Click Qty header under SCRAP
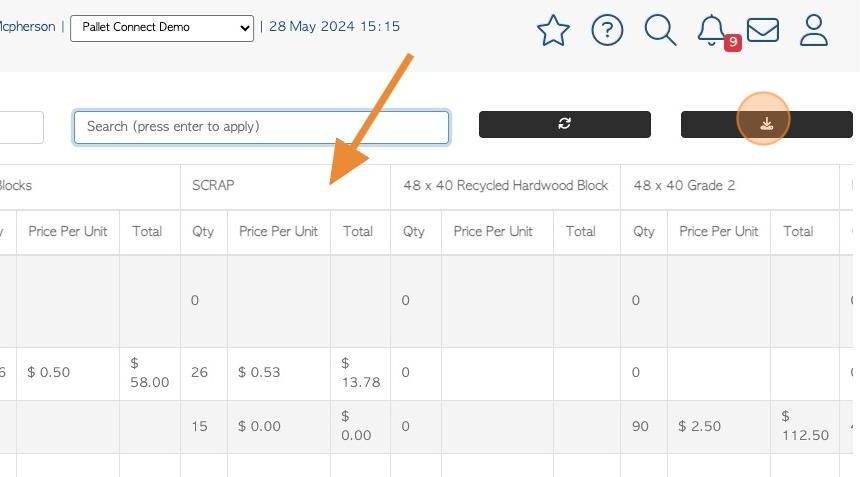Viewport: 860px width, 477px height. (x=203, y=231)
